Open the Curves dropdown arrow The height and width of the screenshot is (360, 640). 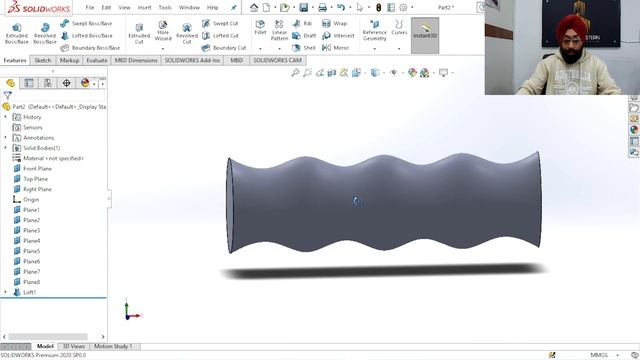pos(399,49)
